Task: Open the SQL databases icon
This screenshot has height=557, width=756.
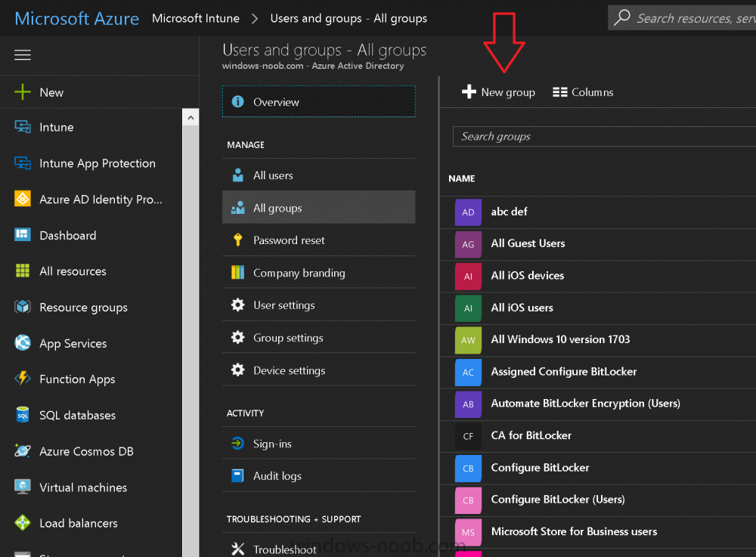Action: (23, 414)
